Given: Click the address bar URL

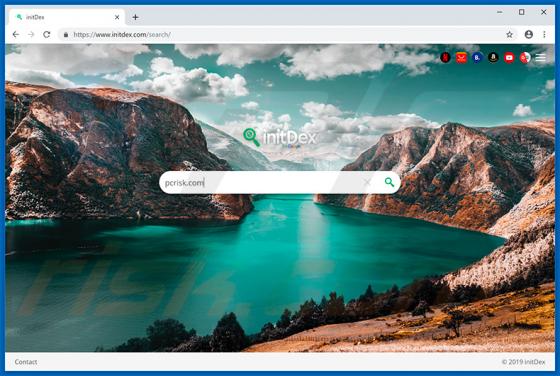Looking at the screenshot, I should (x=122, y=35).
